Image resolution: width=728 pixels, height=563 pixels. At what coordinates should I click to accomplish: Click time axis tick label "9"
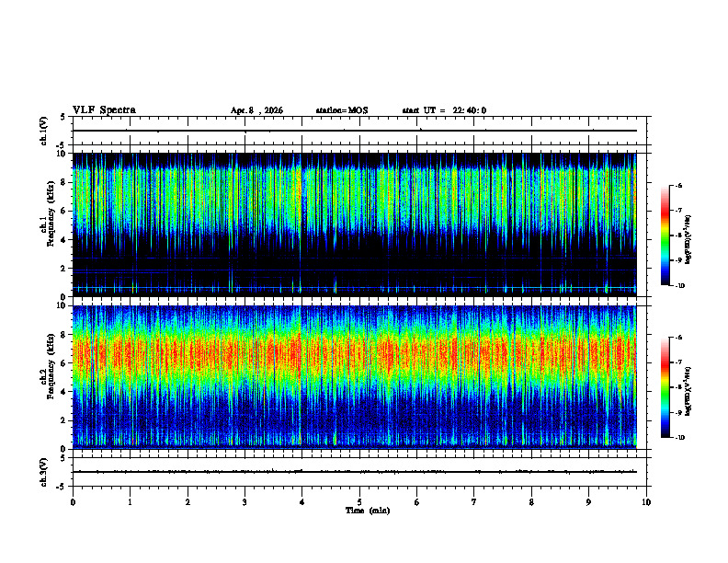(x=588, y=502)
